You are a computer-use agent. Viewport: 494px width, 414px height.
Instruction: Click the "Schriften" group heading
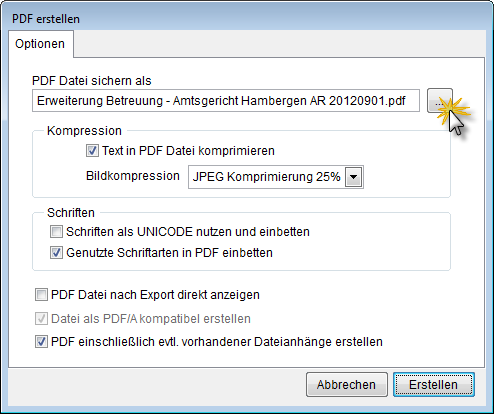[x=71, y=213]
